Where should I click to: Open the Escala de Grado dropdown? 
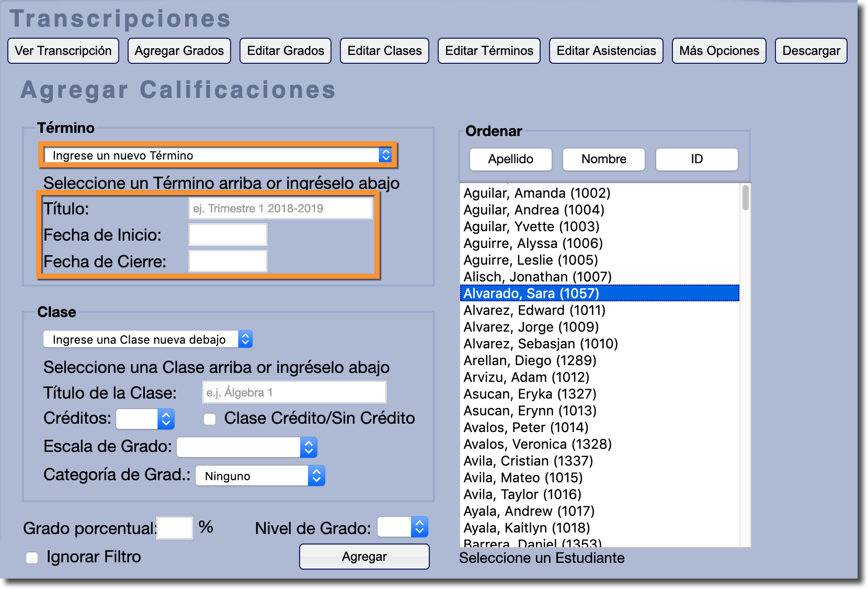(x=247, y=448)
